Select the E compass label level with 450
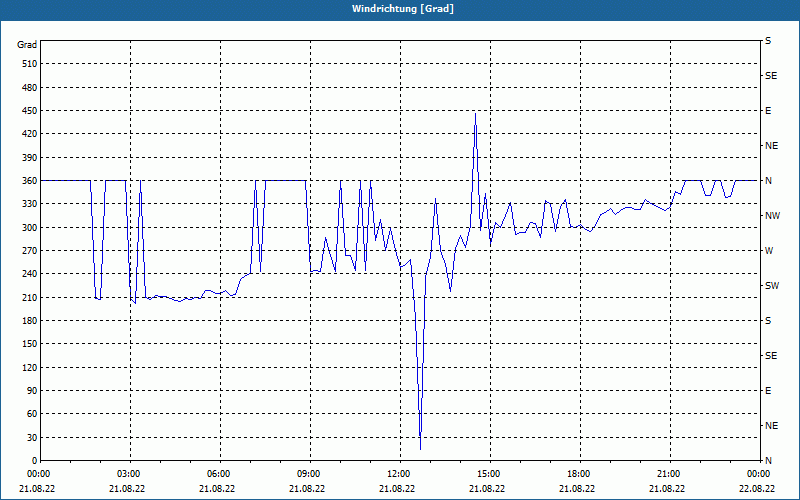 point(768,111)
